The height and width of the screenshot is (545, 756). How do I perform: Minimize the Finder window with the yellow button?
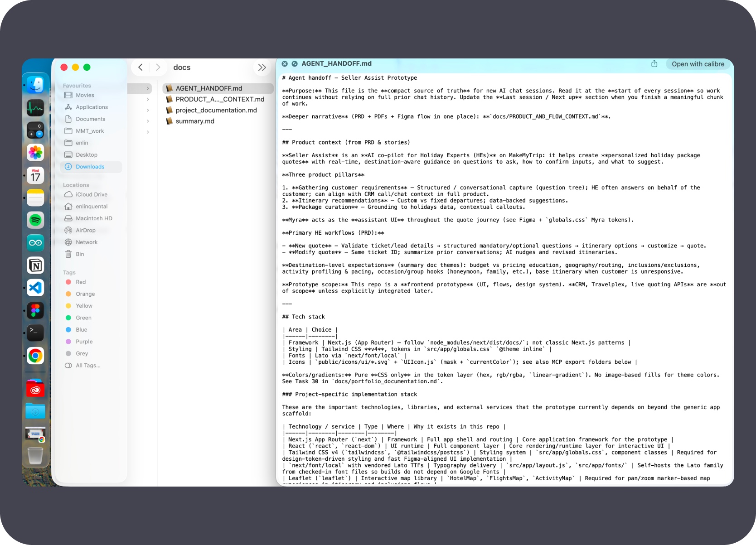75,68
